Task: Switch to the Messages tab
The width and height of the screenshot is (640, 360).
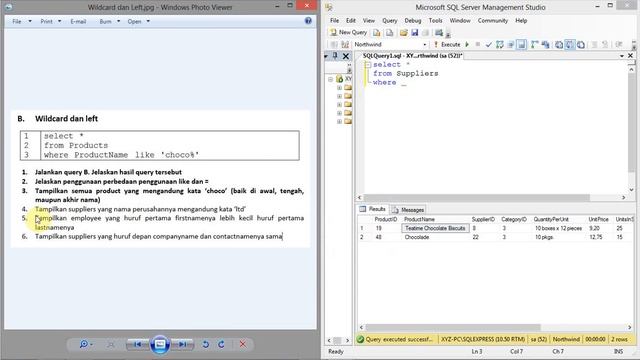Action: [x=408, y=210]
